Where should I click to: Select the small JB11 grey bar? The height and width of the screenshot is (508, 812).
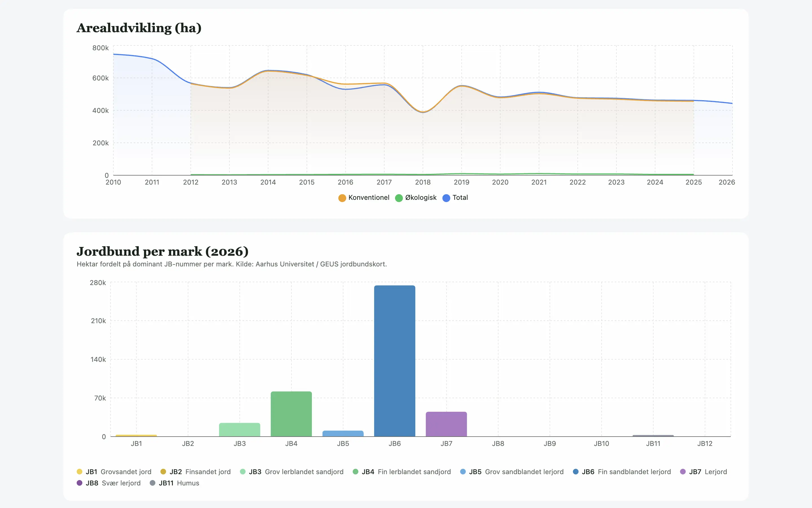(x=653, y=435)
